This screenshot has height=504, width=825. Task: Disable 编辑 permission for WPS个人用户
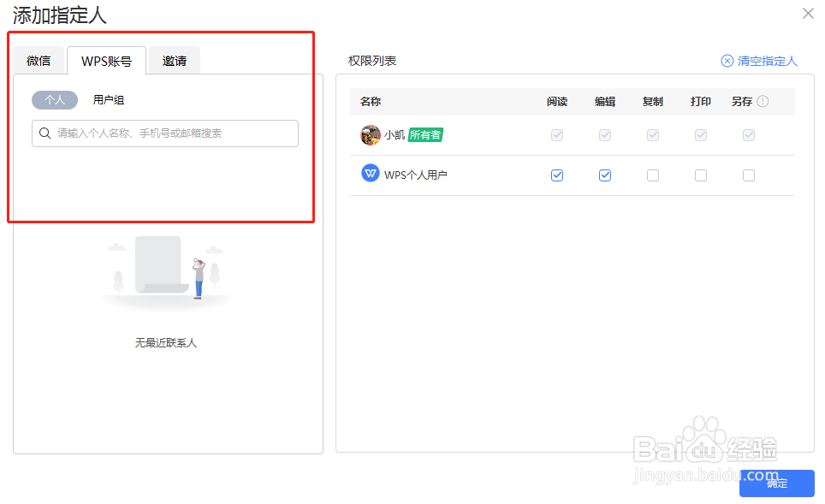605,175
